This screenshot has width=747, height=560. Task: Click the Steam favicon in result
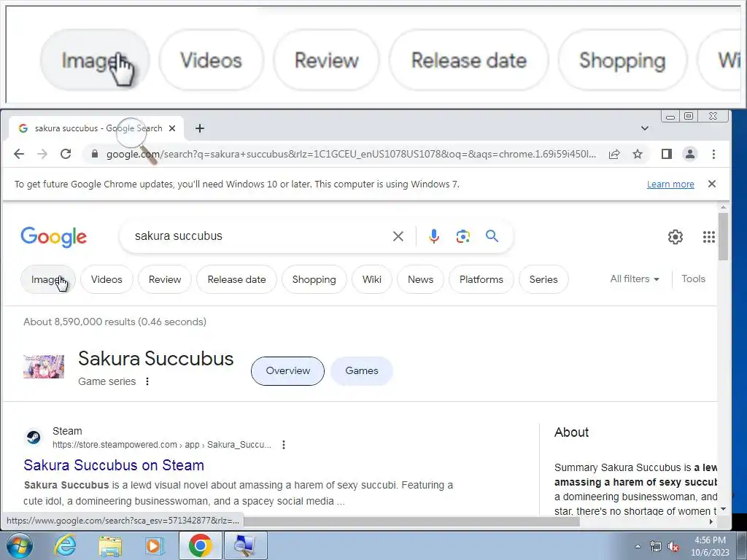coord(34,437)
